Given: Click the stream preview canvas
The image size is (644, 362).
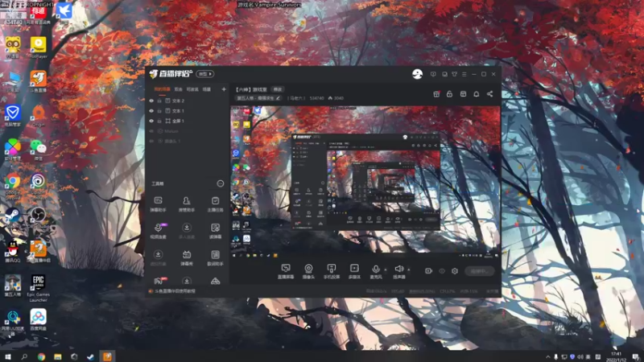Looking at the screenshot, I should pos(365,182).
